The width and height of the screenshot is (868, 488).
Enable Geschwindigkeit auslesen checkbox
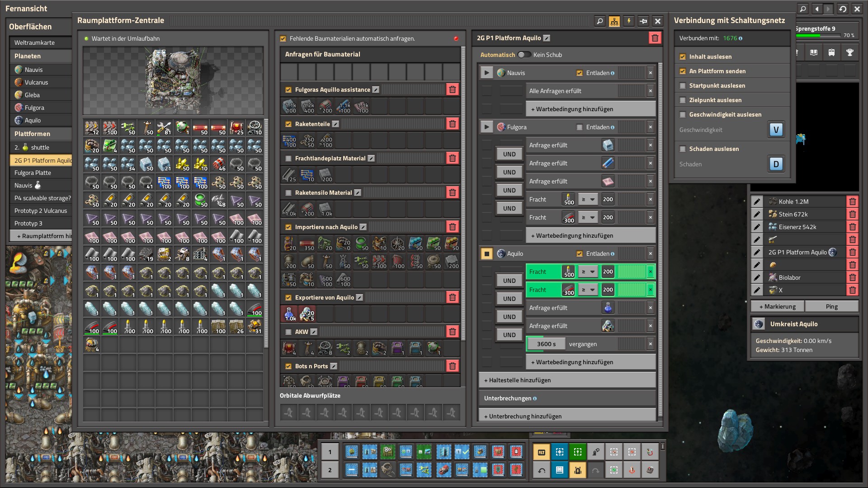point(683,115)
